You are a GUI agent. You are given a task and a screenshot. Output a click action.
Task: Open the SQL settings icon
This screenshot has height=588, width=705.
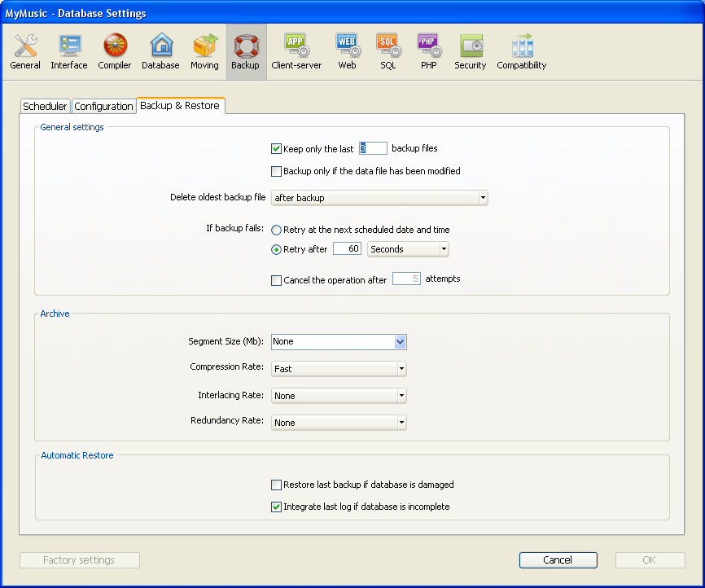click(x=388, y=52)
